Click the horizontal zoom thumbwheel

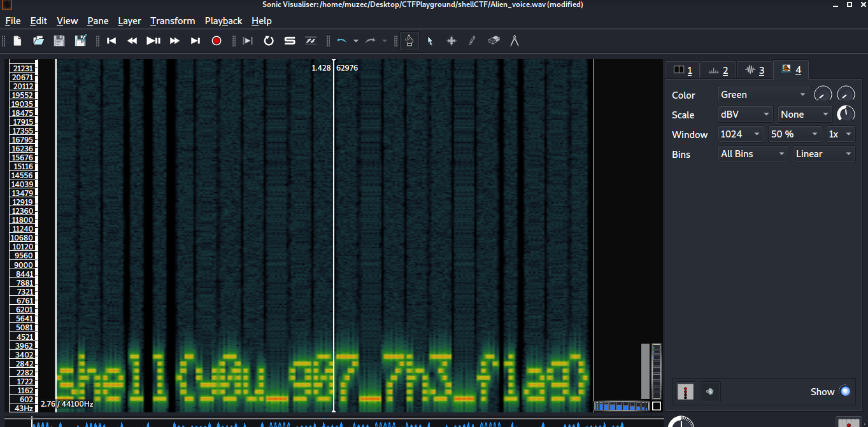tap(622, 406)
